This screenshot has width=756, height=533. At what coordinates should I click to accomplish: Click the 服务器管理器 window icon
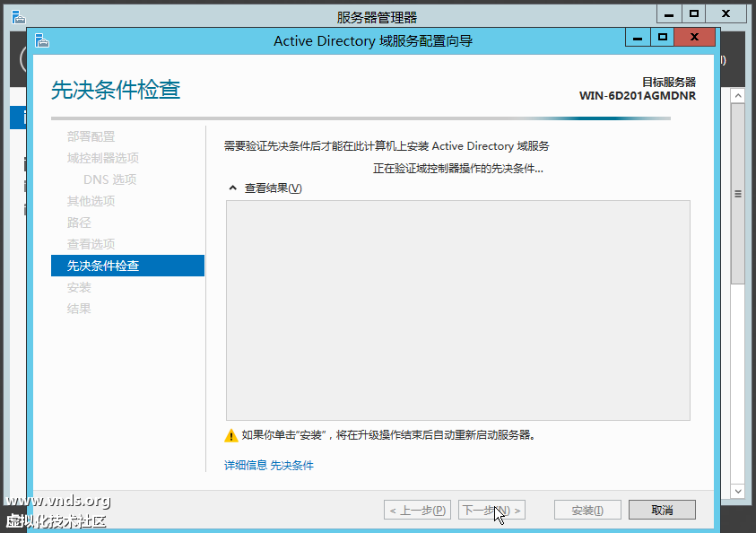[18, 17]
